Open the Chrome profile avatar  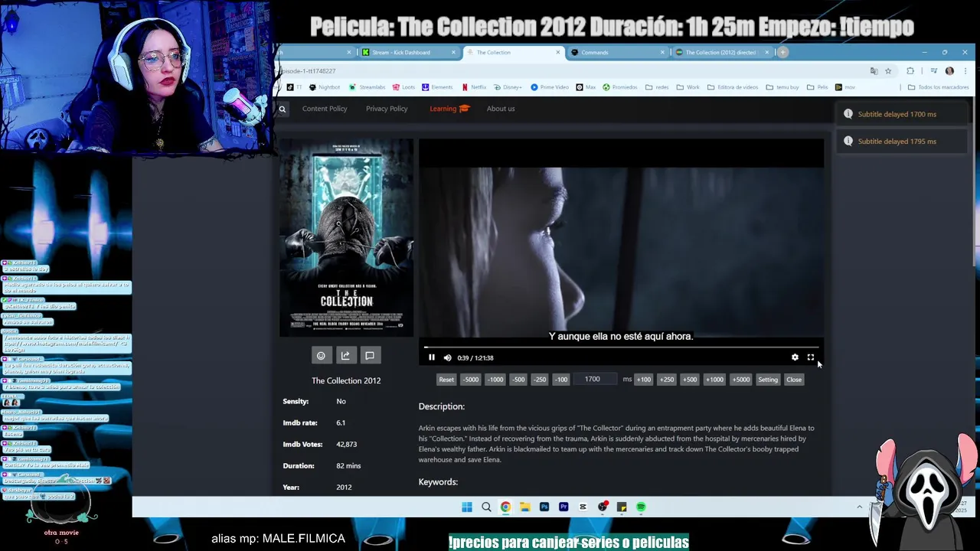[949, 71]
